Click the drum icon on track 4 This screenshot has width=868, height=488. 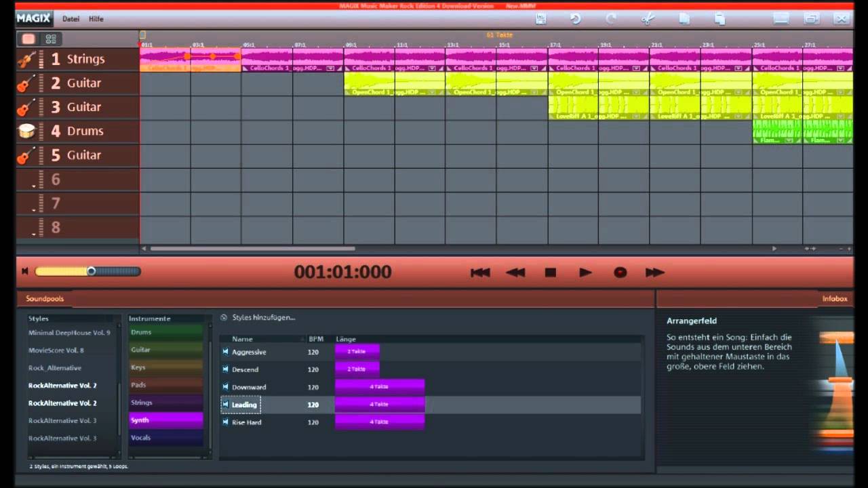coord(26,131)
